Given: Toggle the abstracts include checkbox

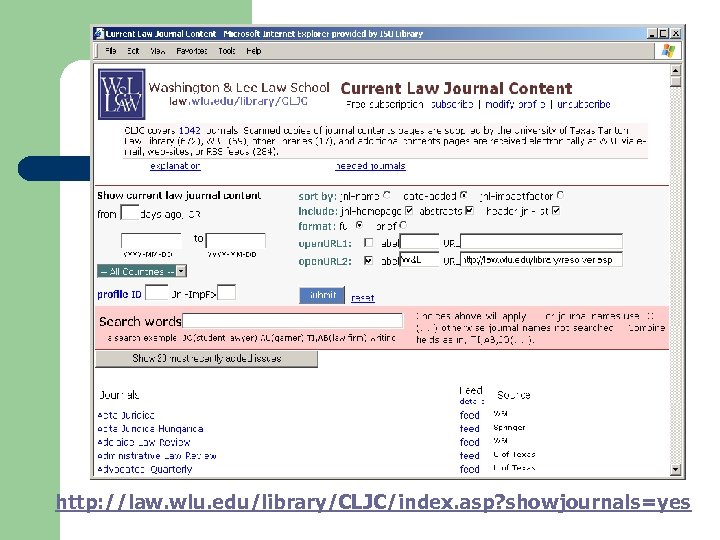Looking at the screenshot, I should coord(469,210).
